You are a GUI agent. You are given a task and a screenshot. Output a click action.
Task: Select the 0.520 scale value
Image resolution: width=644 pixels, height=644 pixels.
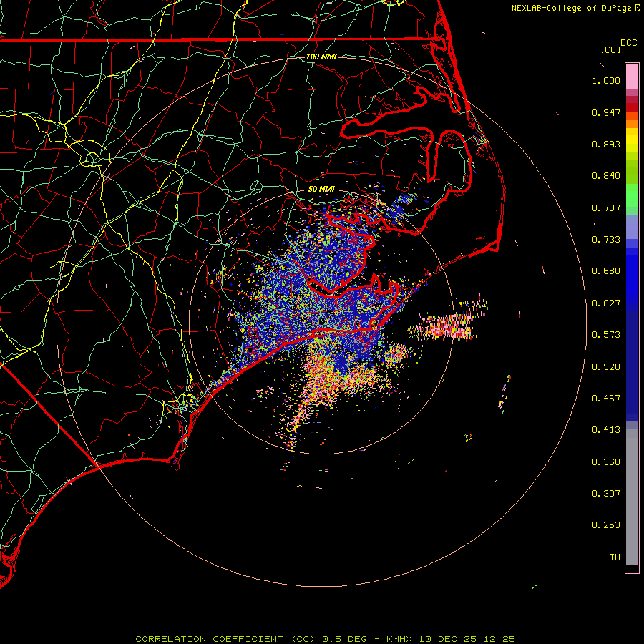[606, 367]
